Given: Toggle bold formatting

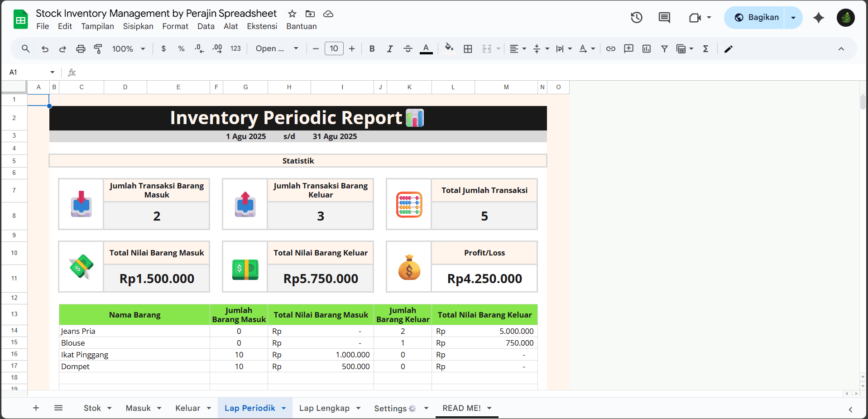Looking at the screenshot, I should [372, 49].
